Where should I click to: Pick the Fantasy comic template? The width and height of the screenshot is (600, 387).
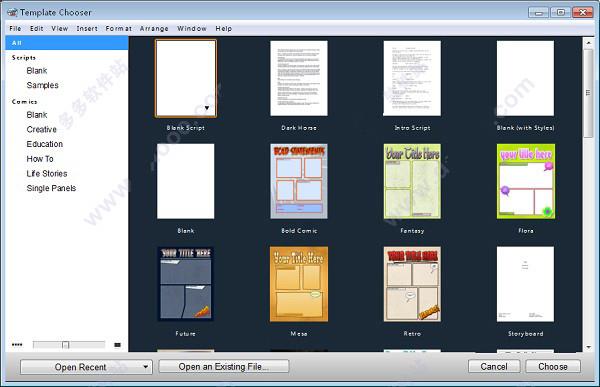(412, 181)
